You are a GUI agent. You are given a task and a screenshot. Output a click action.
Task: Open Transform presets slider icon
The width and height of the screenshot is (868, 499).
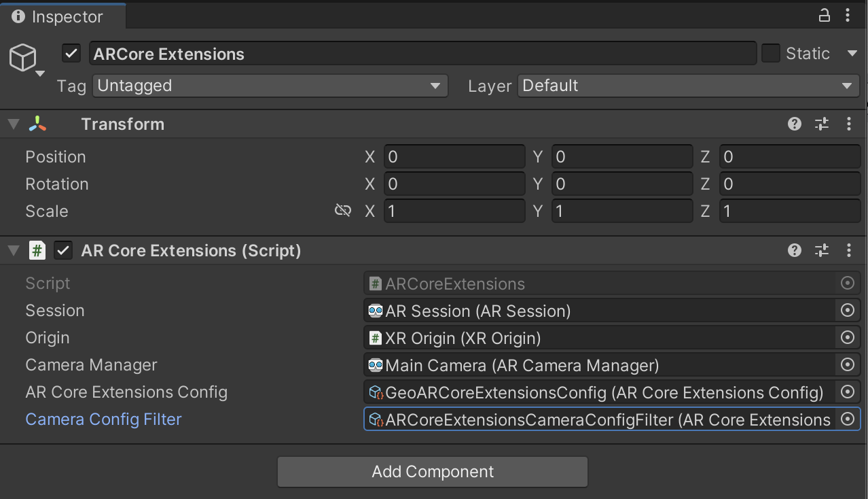pos(822,124)
